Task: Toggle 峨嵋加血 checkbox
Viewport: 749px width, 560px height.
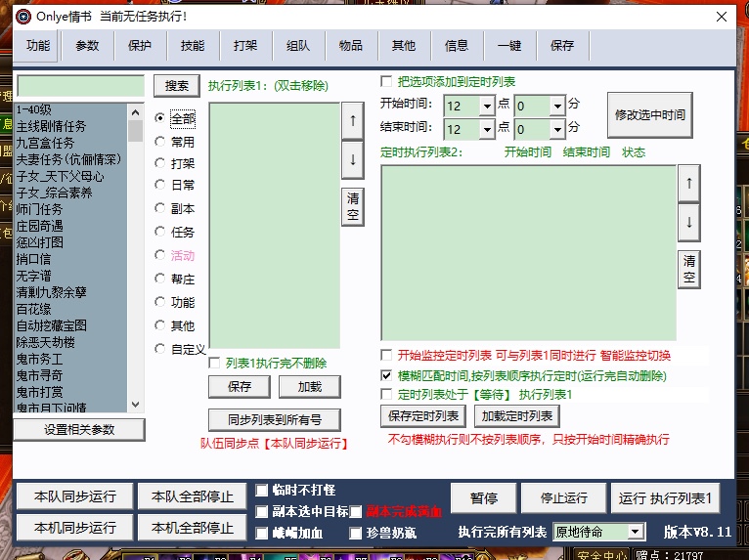Action: [261, 534]
